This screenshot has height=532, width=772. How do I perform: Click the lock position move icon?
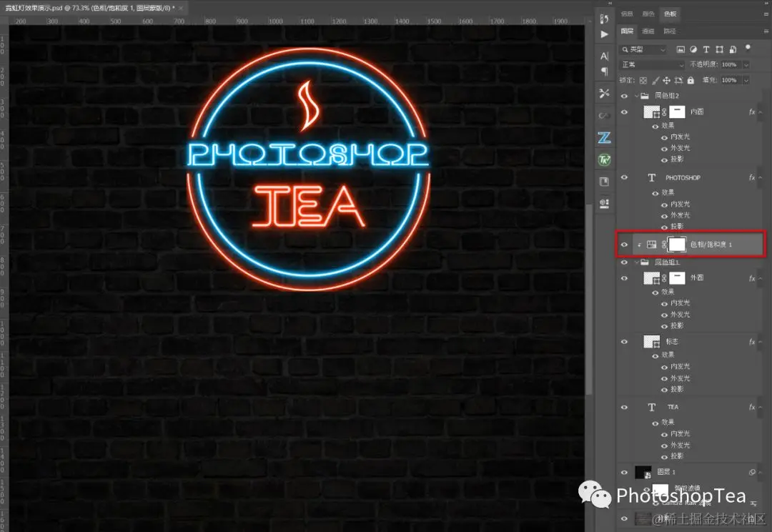point(666,80)
